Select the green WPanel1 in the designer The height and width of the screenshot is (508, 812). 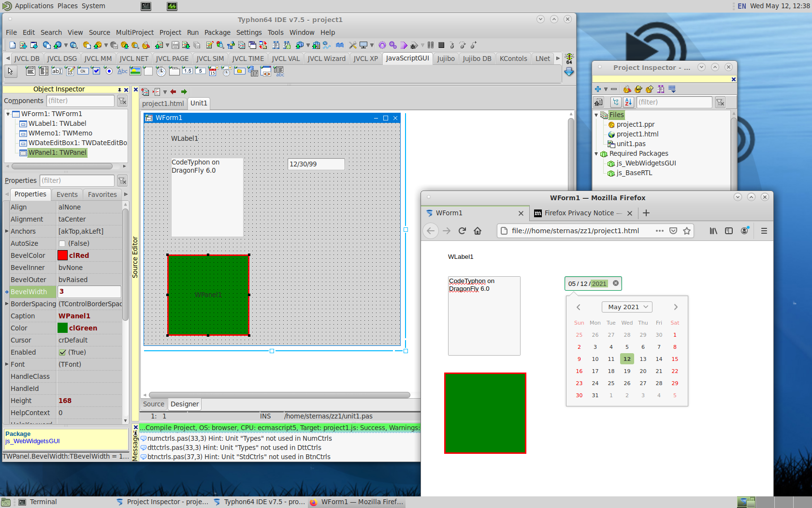click(x=208, y=295)
